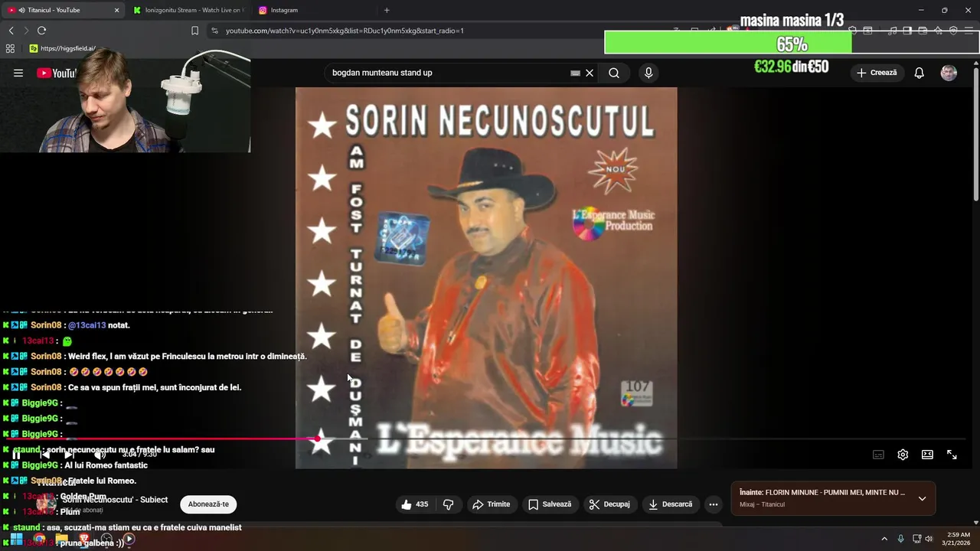Open the browser VPN shield icon
This screenshot has height=551, width=980.
953,31
